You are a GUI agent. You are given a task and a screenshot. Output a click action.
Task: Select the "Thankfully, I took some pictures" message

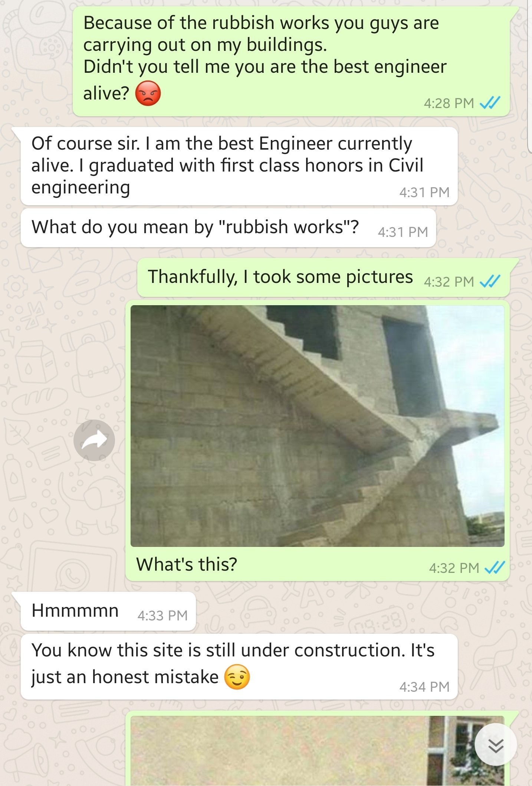coord(323,277)
